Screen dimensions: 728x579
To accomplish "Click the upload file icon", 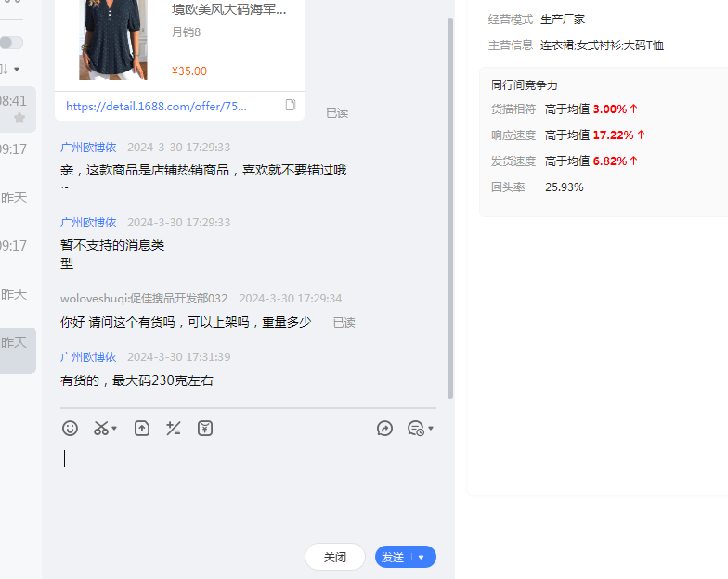I will (x=141, y=428).
